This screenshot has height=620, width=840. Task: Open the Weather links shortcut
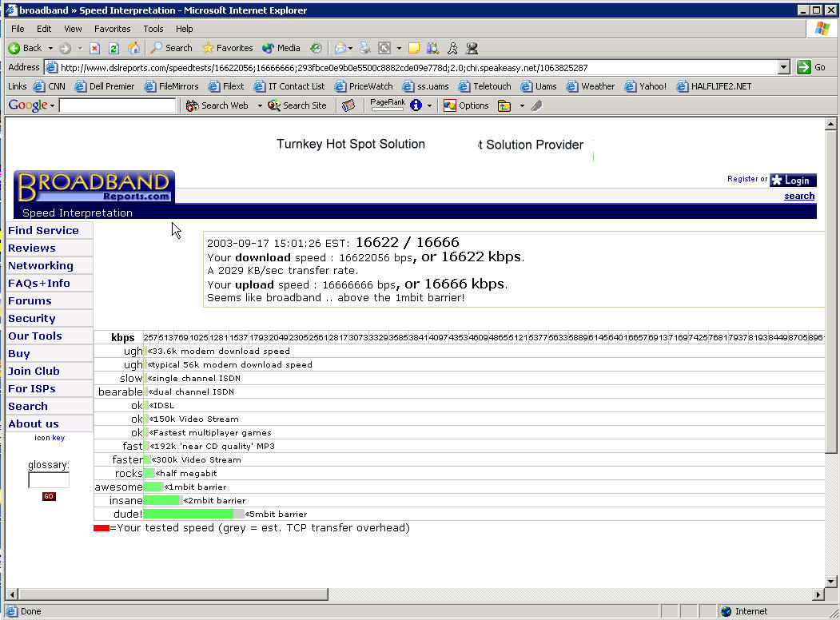[591, 86]
